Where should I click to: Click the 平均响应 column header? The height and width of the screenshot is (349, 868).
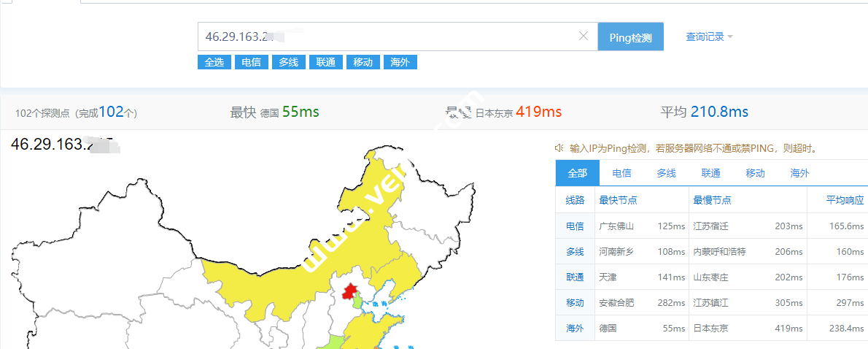(845, 200)
